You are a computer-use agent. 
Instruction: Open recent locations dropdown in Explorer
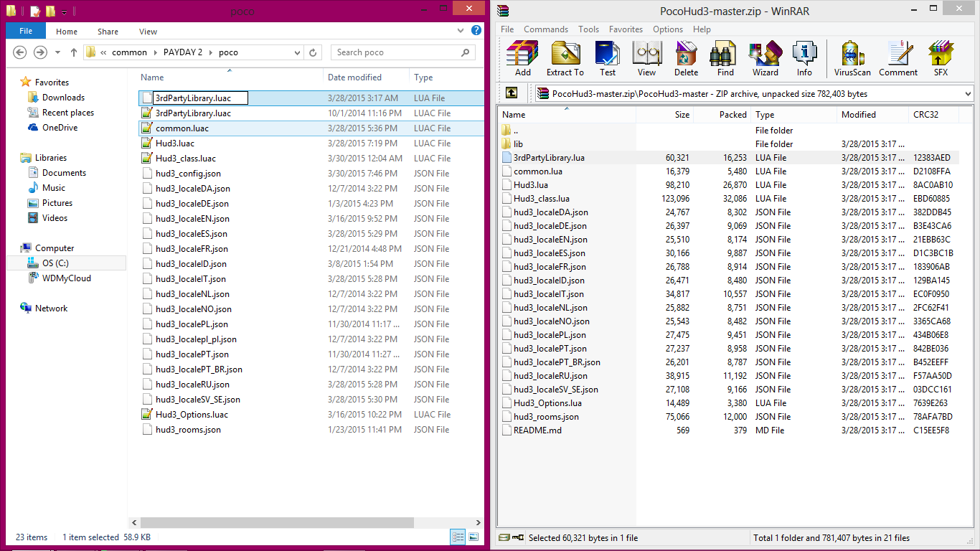tap(57, 52)
